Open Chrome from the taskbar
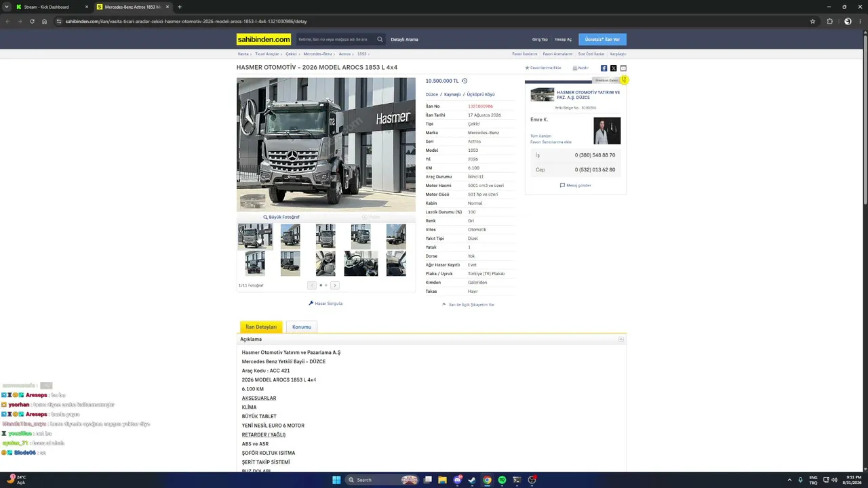 (x=487, y=480)
